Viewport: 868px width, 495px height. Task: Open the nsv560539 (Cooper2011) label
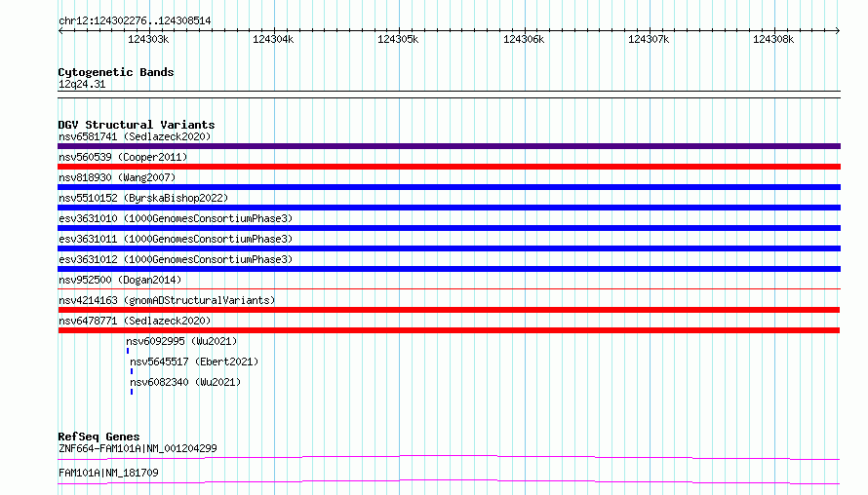(123, 157)
